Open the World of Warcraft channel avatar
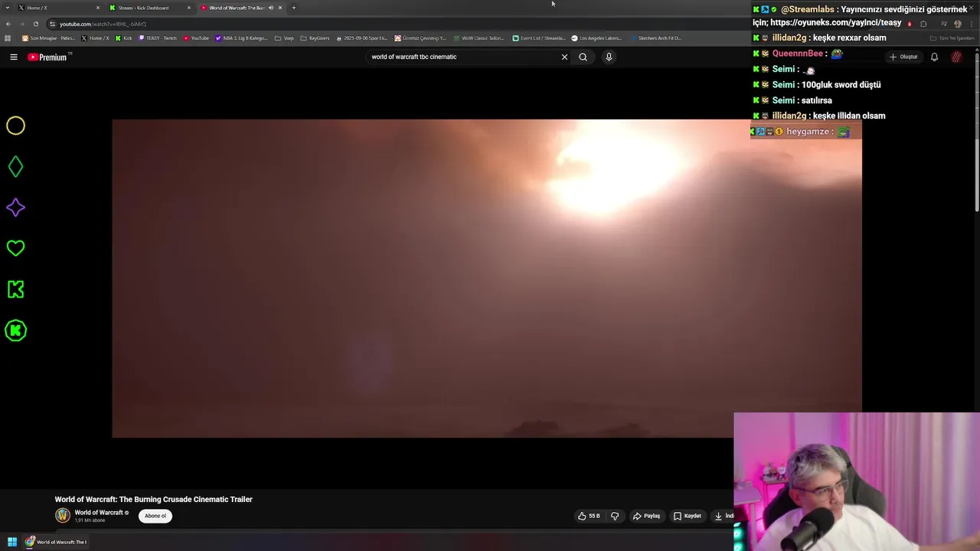Viewport: 980px width, 551px height. (x=63, y=516)
